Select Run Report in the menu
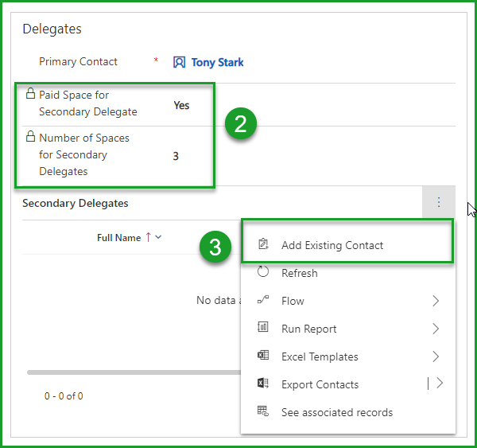The image size is (477, 448). pos(348,329)
